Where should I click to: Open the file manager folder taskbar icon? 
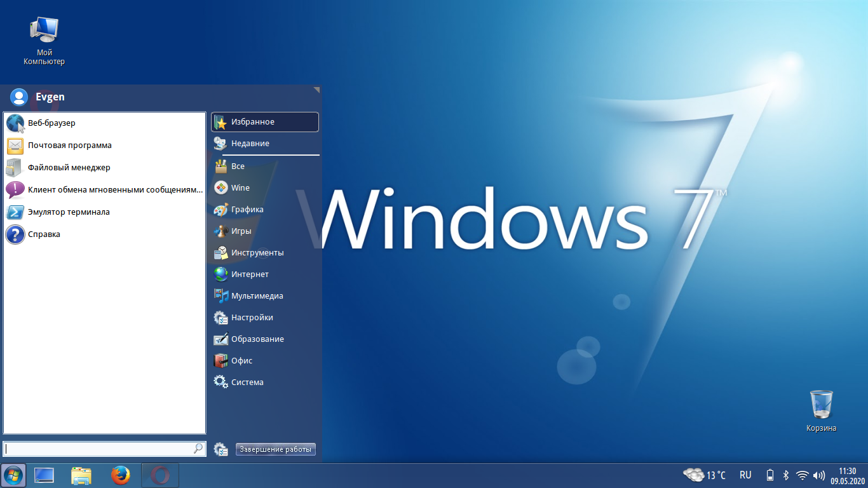point(81,475)
